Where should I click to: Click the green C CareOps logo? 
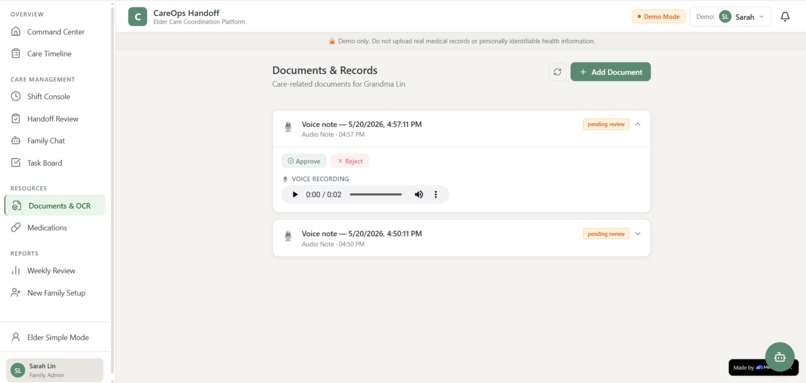[x=137, y=16]
